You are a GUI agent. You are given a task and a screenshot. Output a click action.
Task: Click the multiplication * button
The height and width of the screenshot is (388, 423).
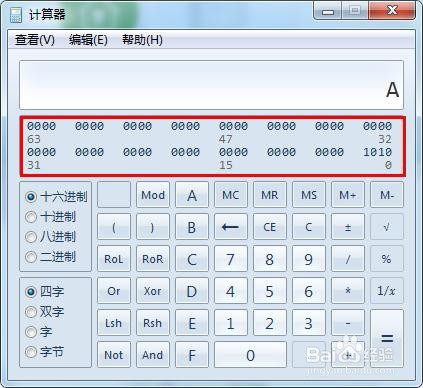tap(348, 291)
